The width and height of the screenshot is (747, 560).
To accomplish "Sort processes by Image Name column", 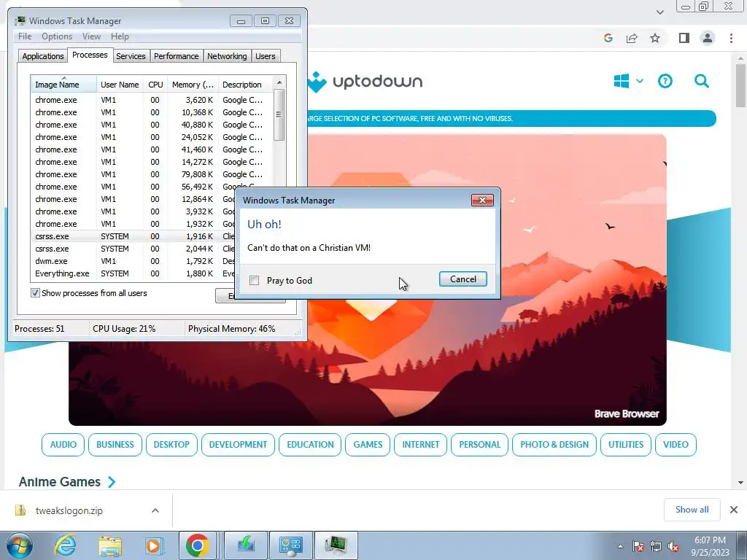I will [x=64, y=85].
